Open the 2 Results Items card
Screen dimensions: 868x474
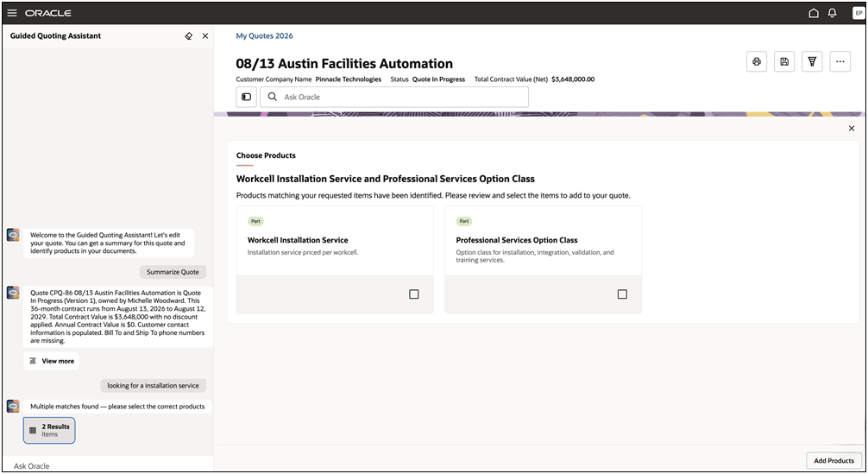(49, 430)
